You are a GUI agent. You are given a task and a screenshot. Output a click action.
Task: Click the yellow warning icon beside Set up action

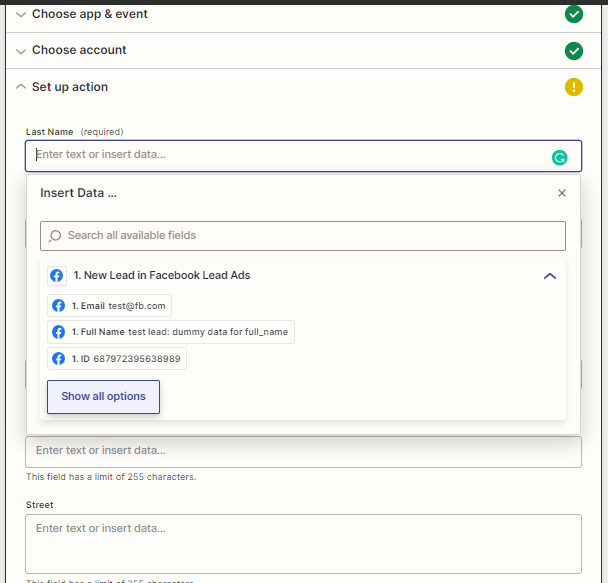coord(573,87)
